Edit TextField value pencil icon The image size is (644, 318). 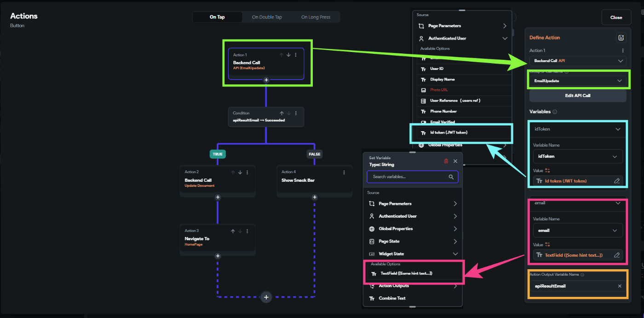pos(617,255)
